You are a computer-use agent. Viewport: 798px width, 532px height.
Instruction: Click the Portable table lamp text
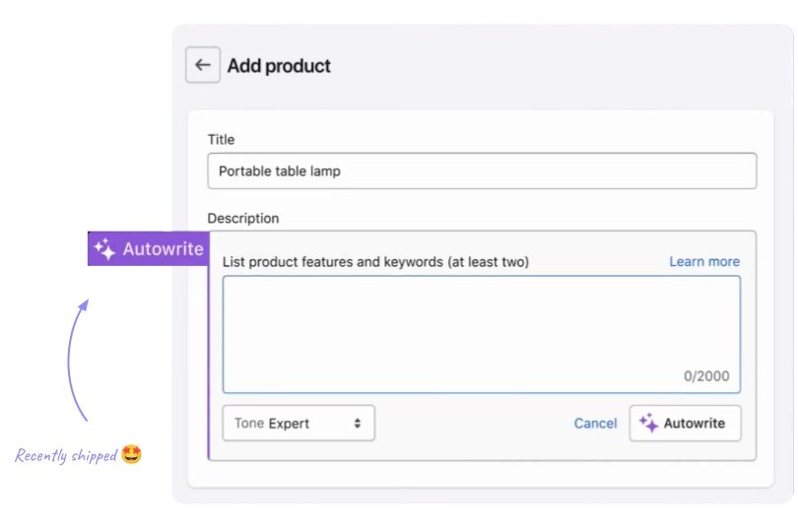click(x=280, y=170)
